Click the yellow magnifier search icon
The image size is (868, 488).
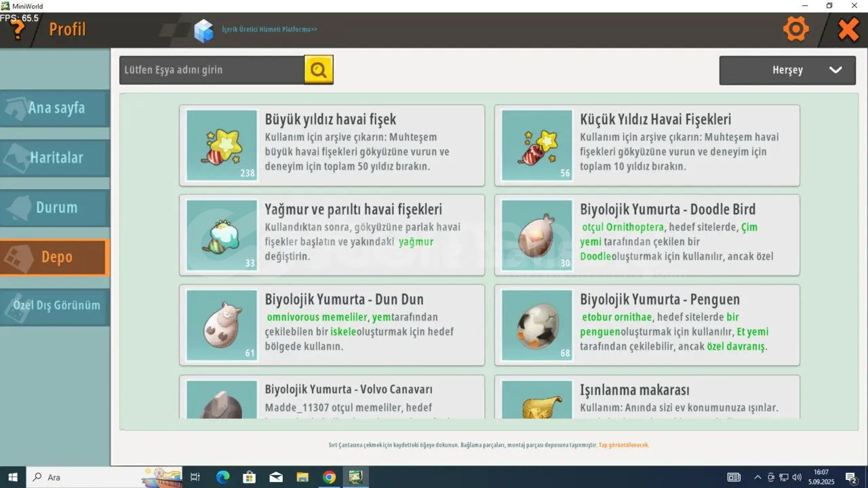pos(319,69)
